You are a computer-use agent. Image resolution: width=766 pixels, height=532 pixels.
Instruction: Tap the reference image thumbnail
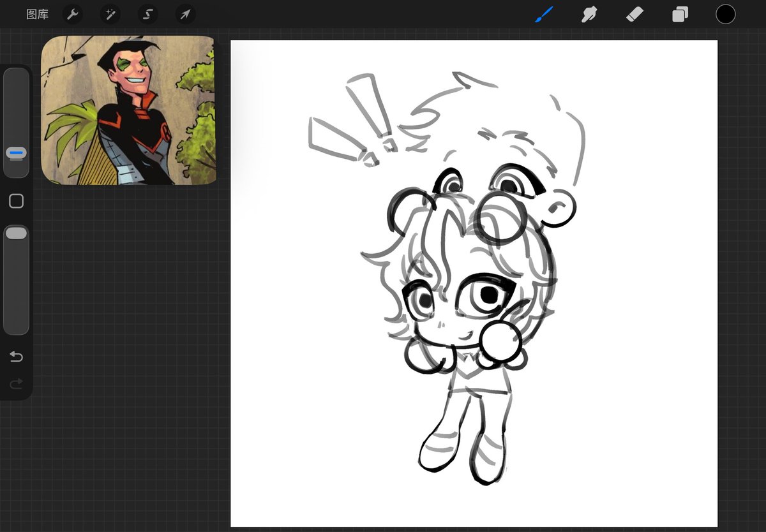point(128,110)
